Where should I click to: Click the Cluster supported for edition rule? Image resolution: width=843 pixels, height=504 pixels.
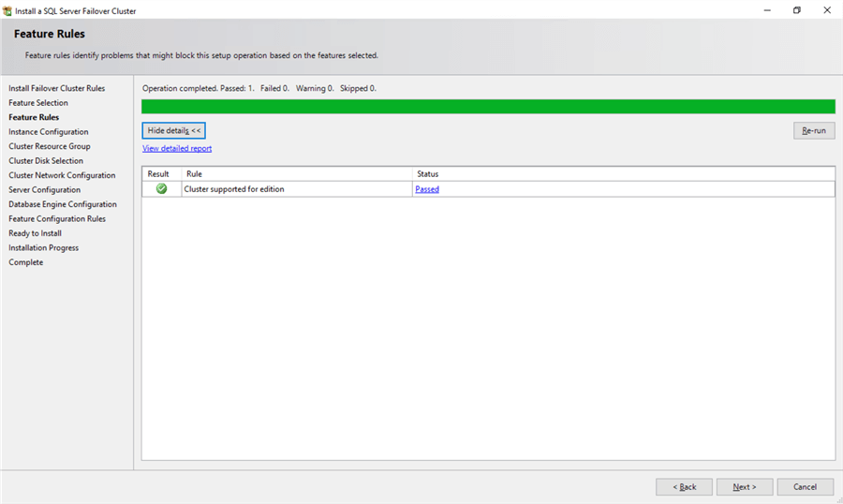click(234, 189)
